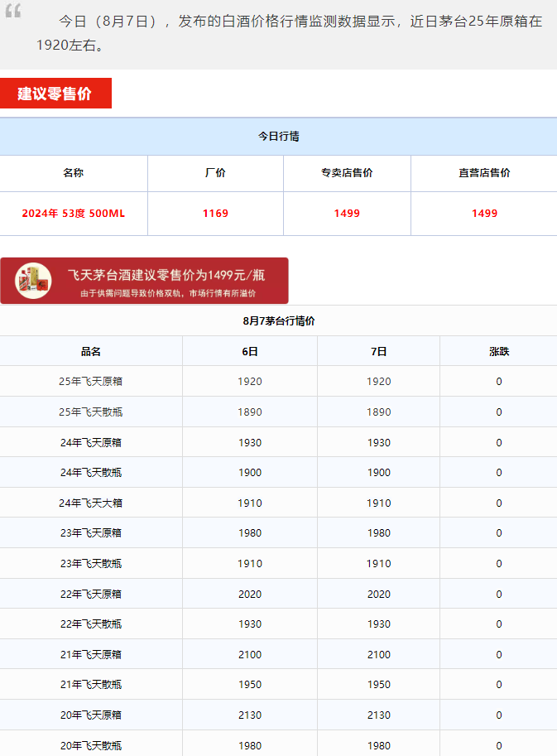Click the 2024年 53度 500ML product name

pyautogui.click(x=74, y=214)
